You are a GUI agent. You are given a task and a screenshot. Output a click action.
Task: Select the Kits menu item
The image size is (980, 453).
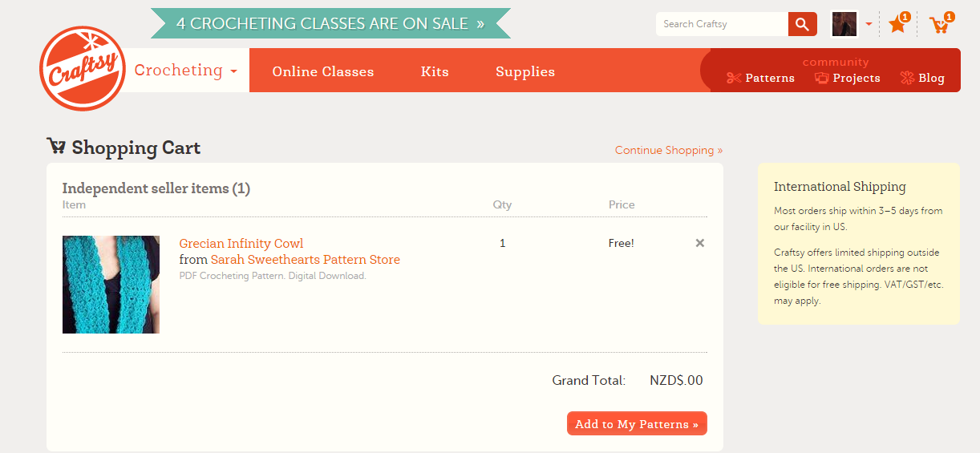435,71
